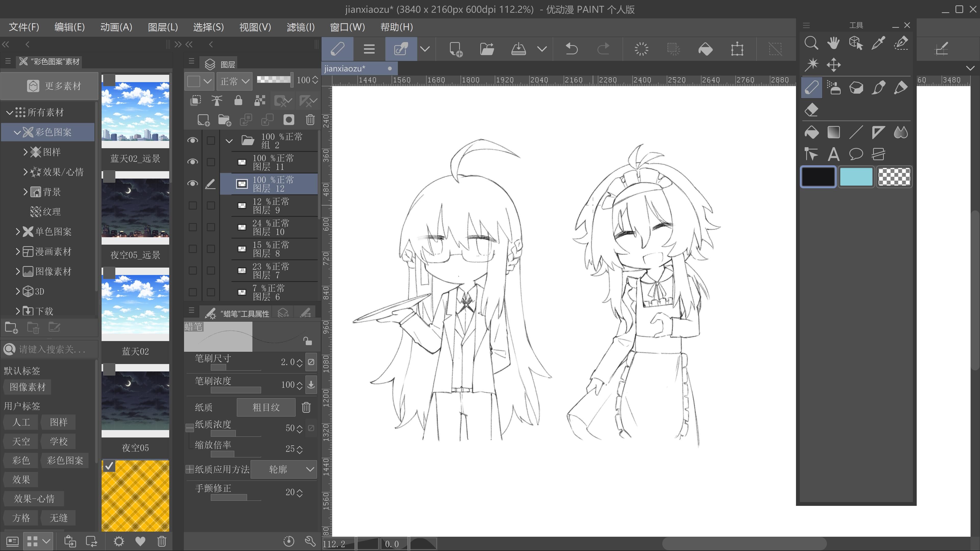This screenshot has height=551, width=980.
Task: Select the Magnifier zoom tool
Action: [811, 43]
